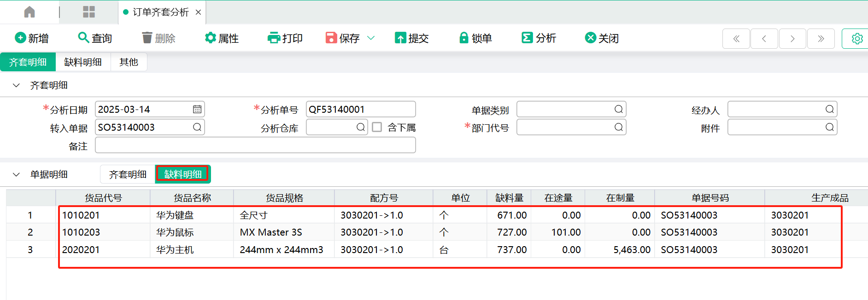Go to the home page icon

tap(29, 12)
